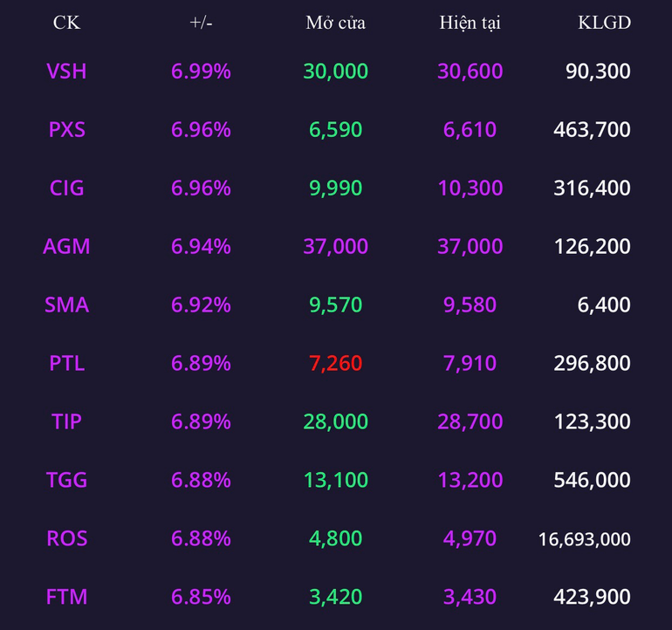The image size is (672, 630).
Task: Open the PXS stock symbol
Action: 66,129
